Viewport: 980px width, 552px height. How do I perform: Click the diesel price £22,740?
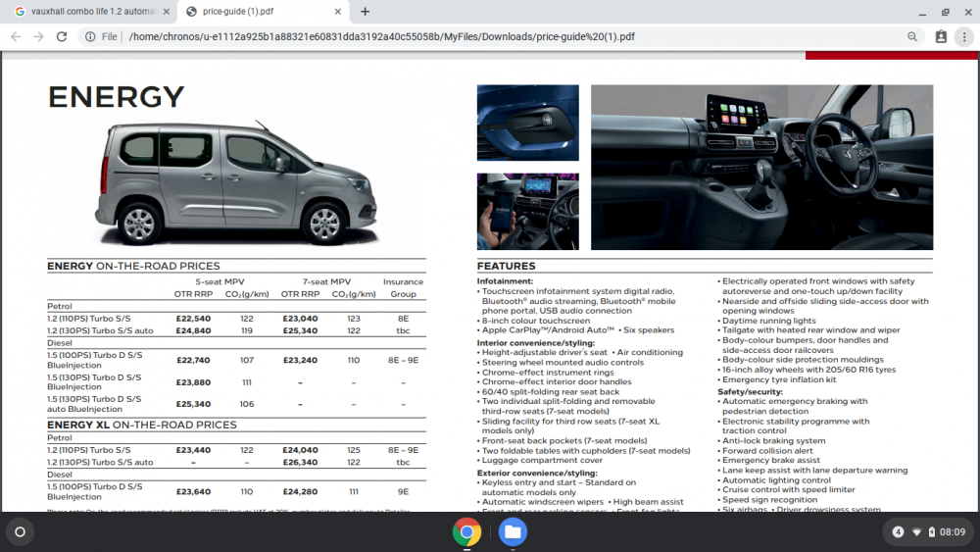(x=193, y=360)
